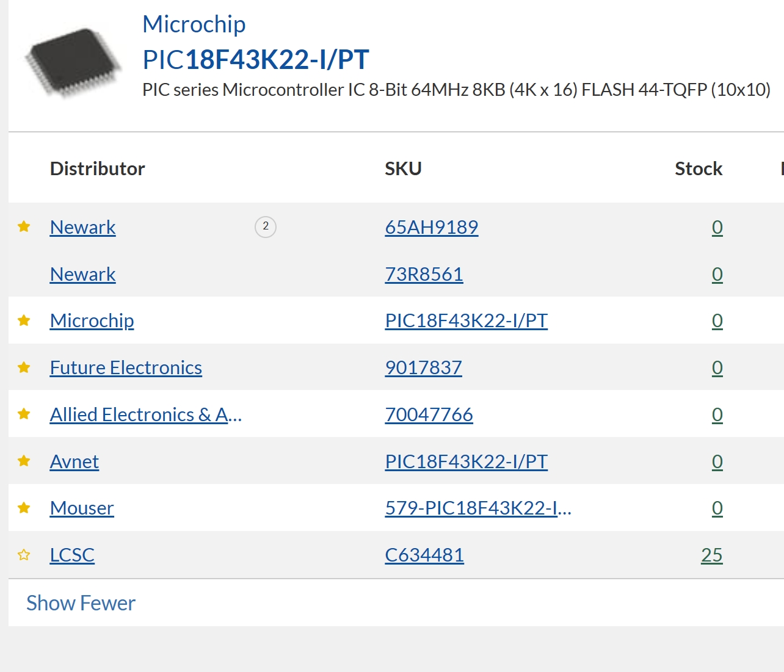This screenshot has width=784, height=672.
Task: Click the stock value 0 in Microchip row
Action: click(x=717, y=320)
